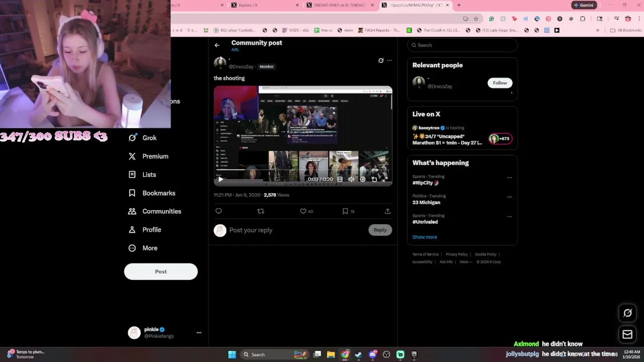Open the floating Grok button
644x362 pixels.
627,313
